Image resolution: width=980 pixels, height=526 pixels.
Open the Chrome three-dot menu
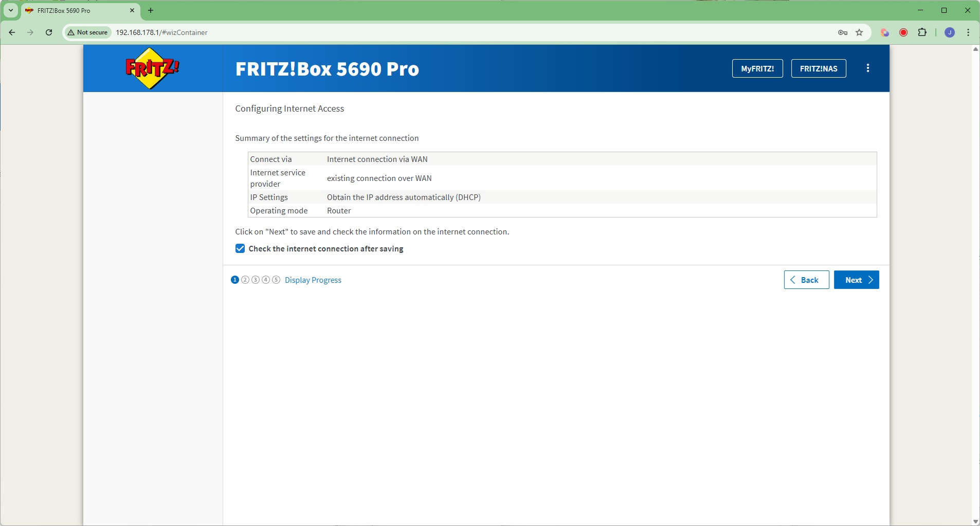(x=969, y=32)
